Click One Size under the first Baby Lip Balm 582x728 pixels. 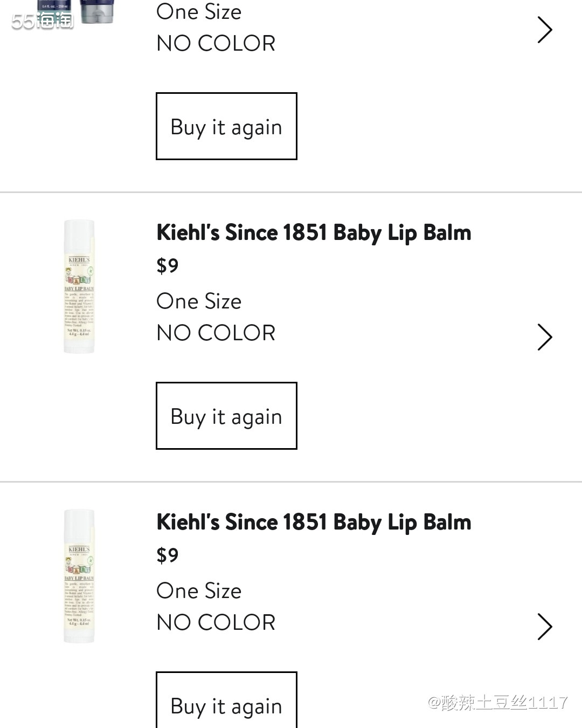(x=199, y=301)
